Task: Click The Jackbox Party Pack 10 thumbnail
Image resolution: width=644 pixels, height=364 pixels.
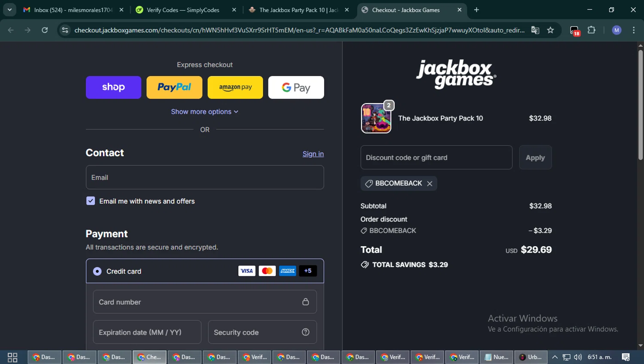Action: (x=376, y=118)
